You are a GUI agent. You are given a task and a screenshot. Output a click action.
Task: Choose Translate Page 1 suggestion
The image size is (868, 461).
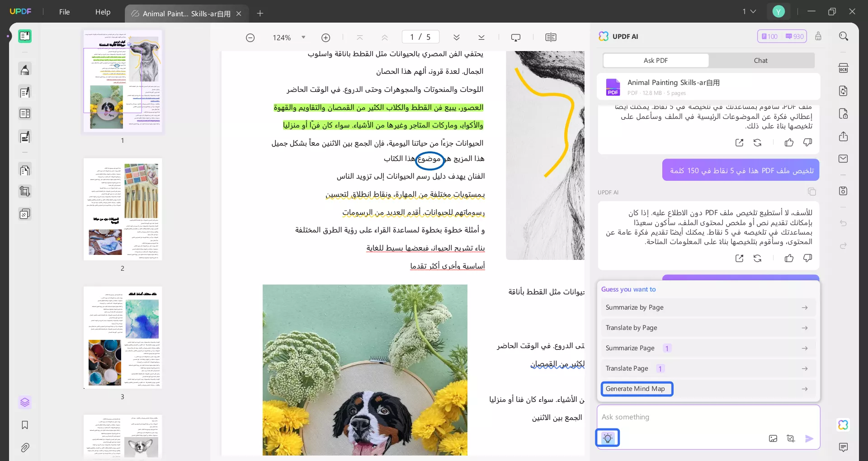pyautogui.click(x=708, y=368)
